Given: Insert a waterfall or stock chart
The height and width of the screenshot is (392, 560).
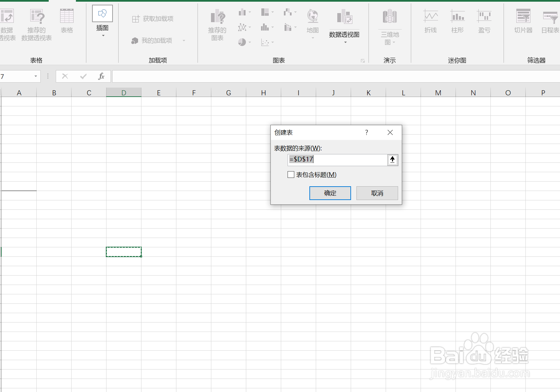Looking at the screenshot, I should pyautogui.click(x=290, y=12).
